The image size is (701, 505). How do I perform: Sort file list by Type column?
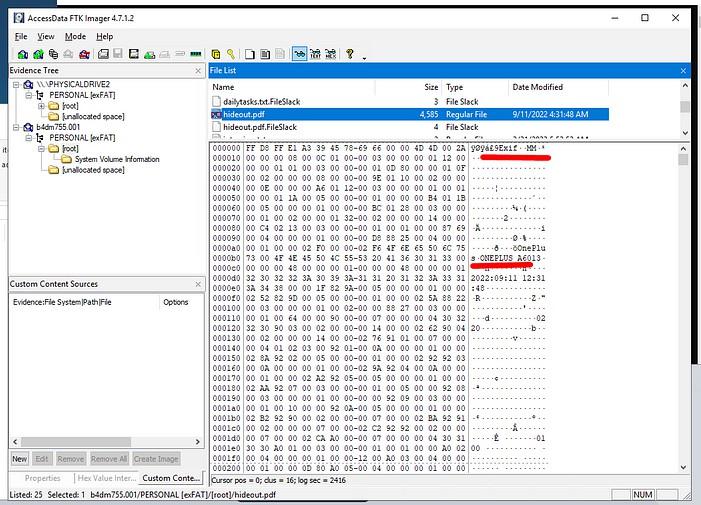click(475, 87)
